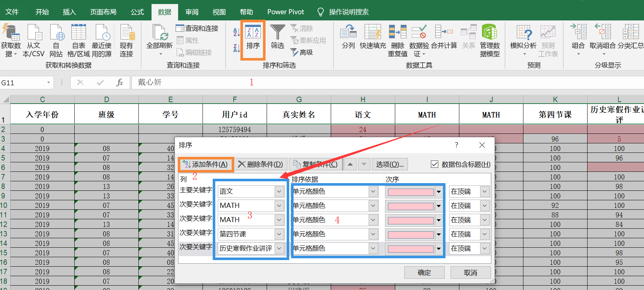The image size is (644, 290).
Task: Toggle 数据包含标题 checkbox
Action: [435, 164]
